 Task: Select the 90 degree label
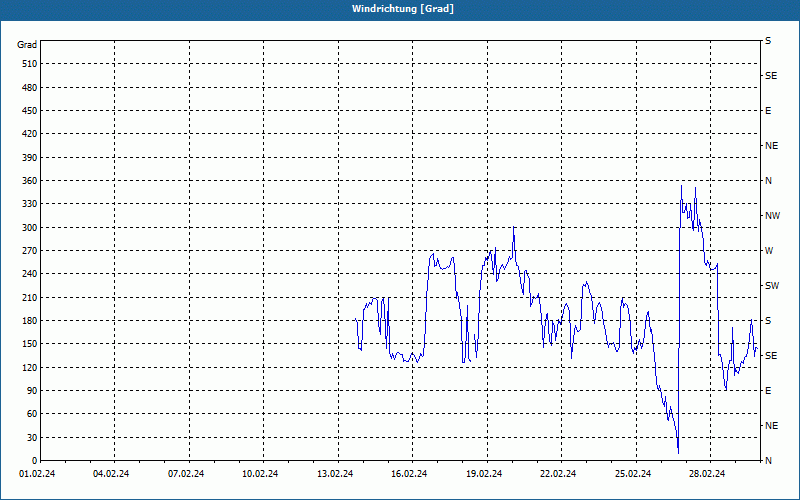tap(32, 391)
